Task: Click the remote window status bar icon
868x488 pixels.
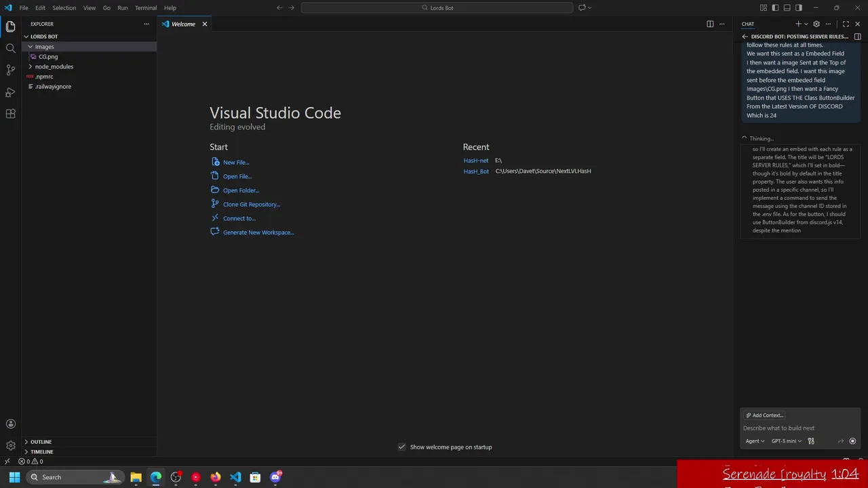Action: tap(7, 462)
